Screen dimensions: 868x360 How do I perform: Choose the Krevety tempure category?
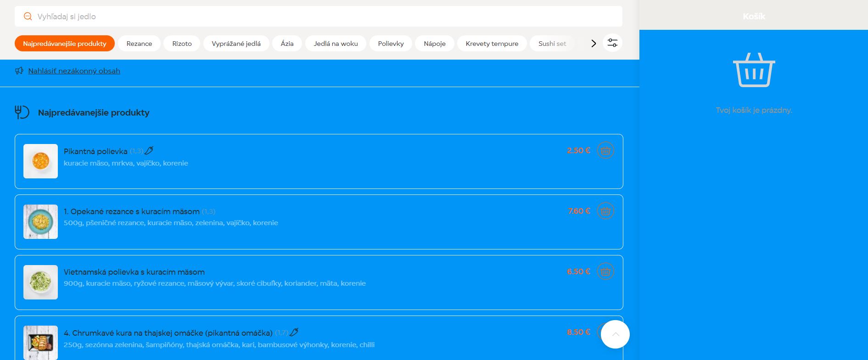tap(492, 44)
